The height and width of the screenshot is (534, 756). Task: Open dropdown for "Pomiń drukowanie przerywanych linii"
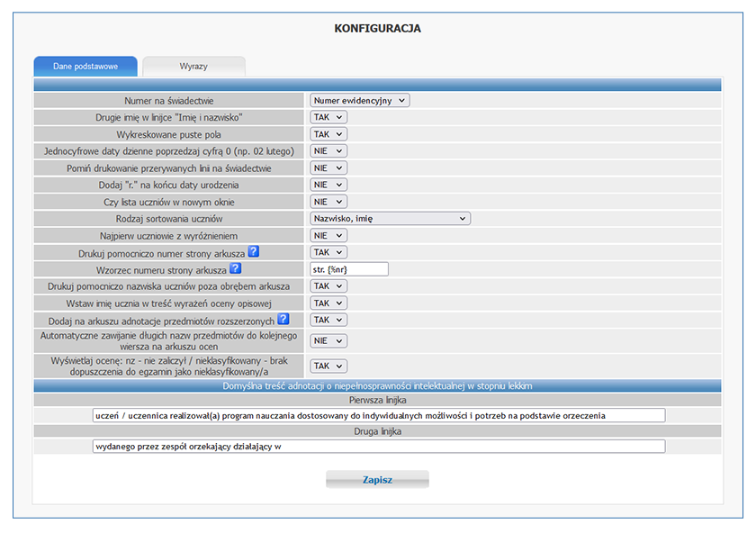[x=328, y=167]
